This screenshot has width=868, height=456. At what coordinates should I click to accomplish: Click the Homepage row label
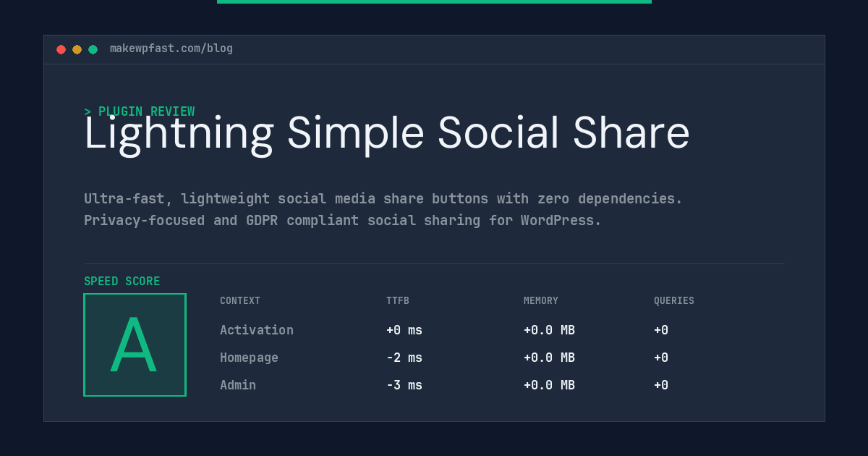coord(249,358)
